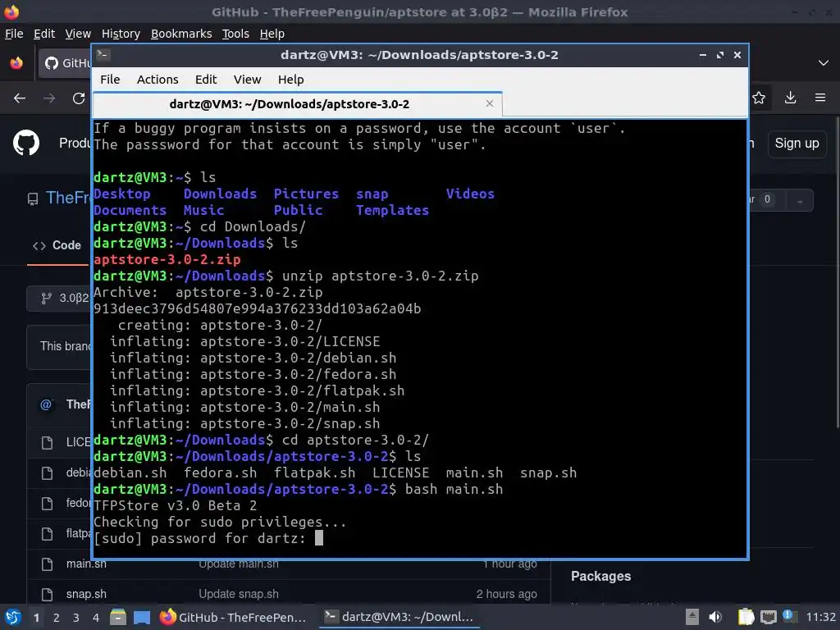The image size is (840, 630).
Task: Open terminal Help menu
Action: pos(291,80)
